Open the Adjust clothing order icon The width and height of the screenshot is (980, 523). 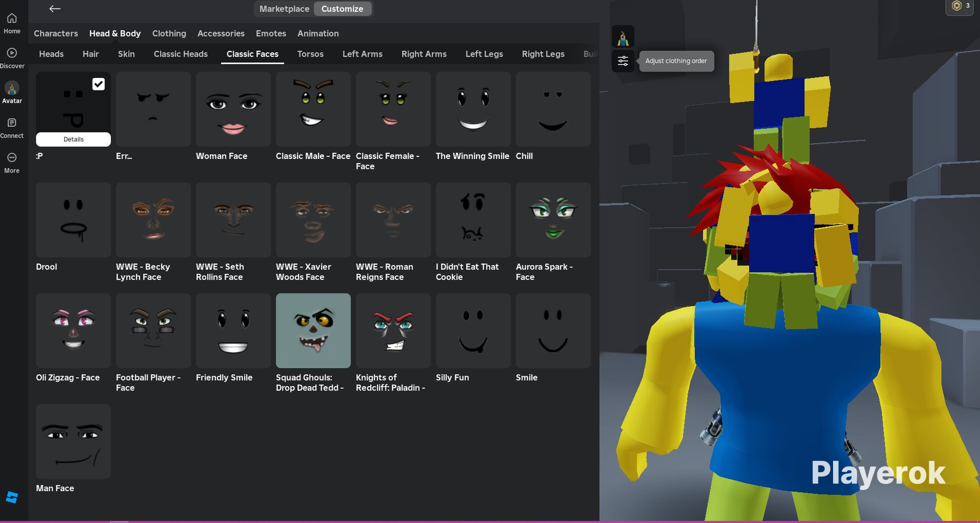point(623,61)
